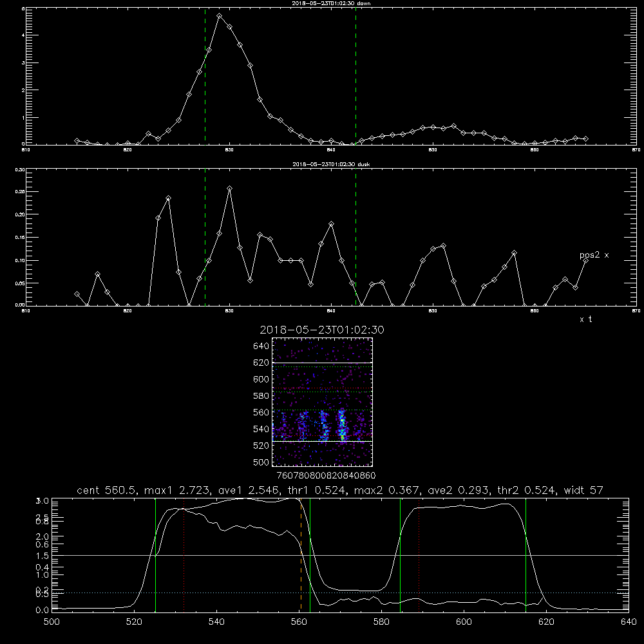Click right green dashed marker in dawn plot
Image resolution: width=644 pixels, height=644 pixels.
(355, 76)
